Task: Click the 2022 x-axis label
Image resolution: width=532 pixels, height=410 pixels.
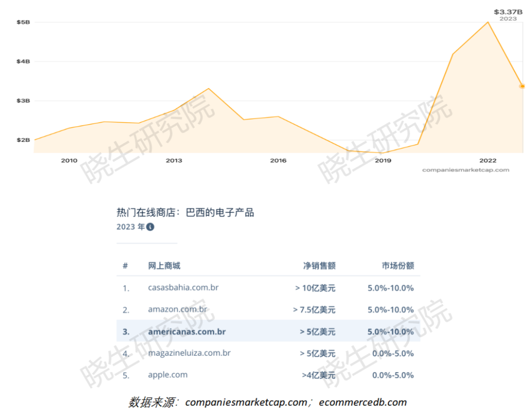Action: tap(488, 161)
